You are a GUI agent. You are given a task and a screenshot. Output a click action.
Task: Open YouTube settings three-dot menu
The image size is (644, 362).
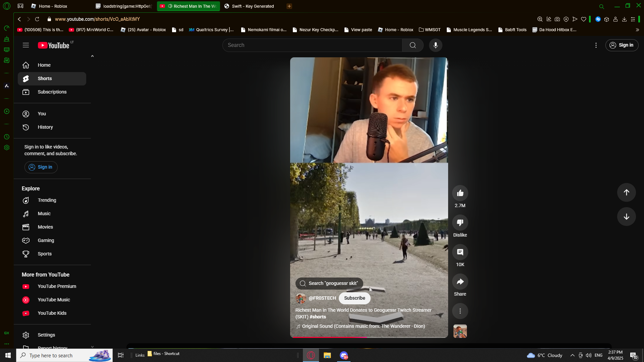click(x=596, y=45)
